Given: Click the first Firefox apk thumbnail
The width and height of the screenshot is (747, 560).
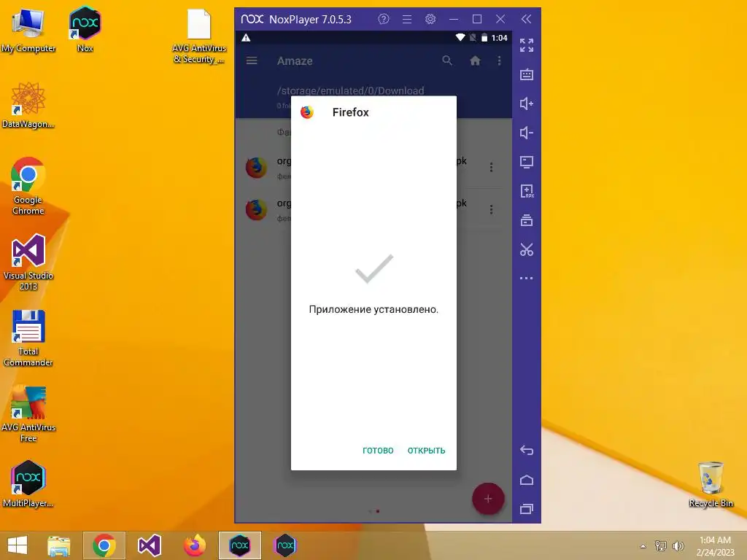Looking at the screenshot, I should coord(256,167).
